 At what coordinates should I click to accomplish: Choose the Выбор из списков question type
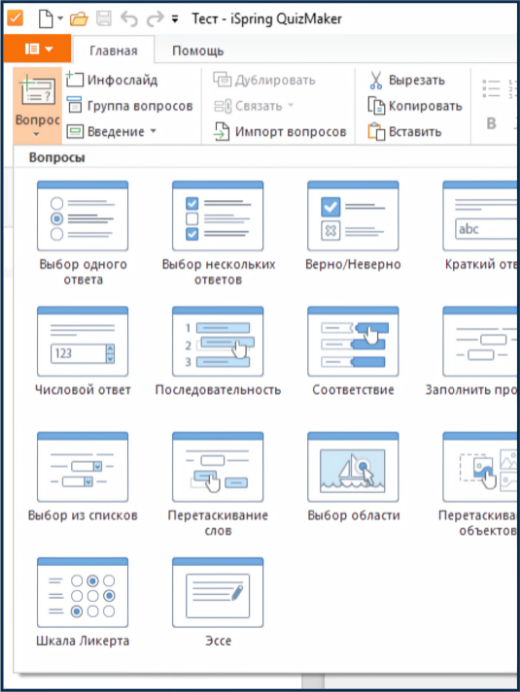(x=83, y=477)
